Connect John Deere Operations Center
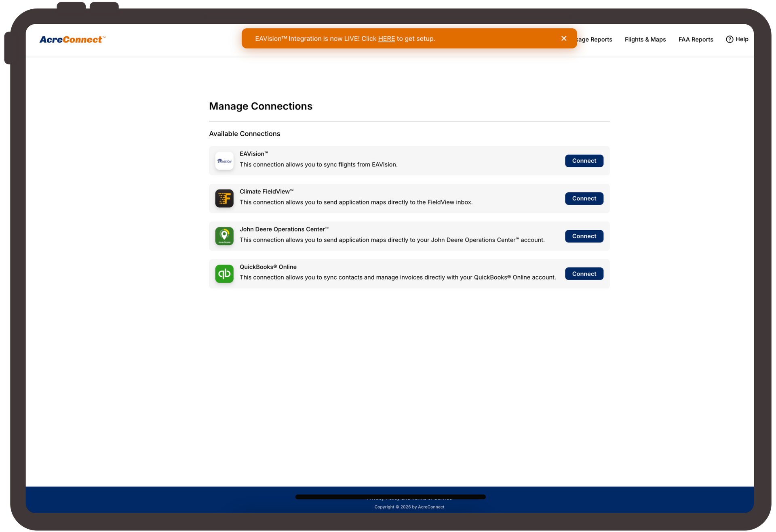The width and height of the screenshot is (776, 532). 584,236
